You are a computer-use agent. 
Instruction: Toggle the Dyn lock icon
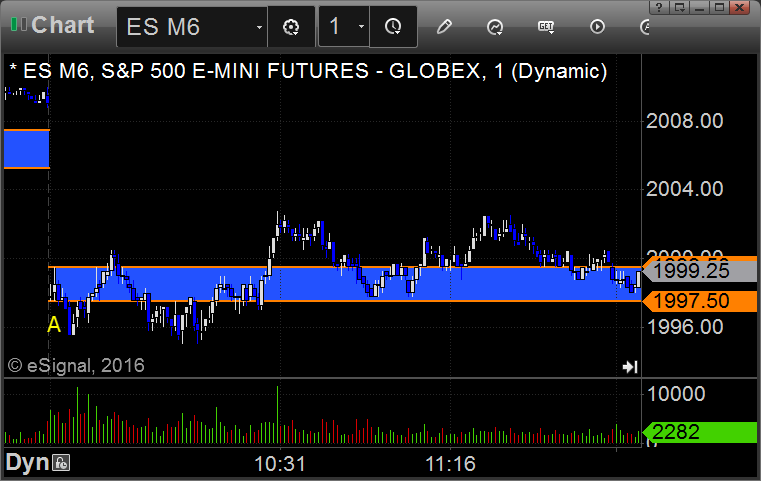pos(62,463)
